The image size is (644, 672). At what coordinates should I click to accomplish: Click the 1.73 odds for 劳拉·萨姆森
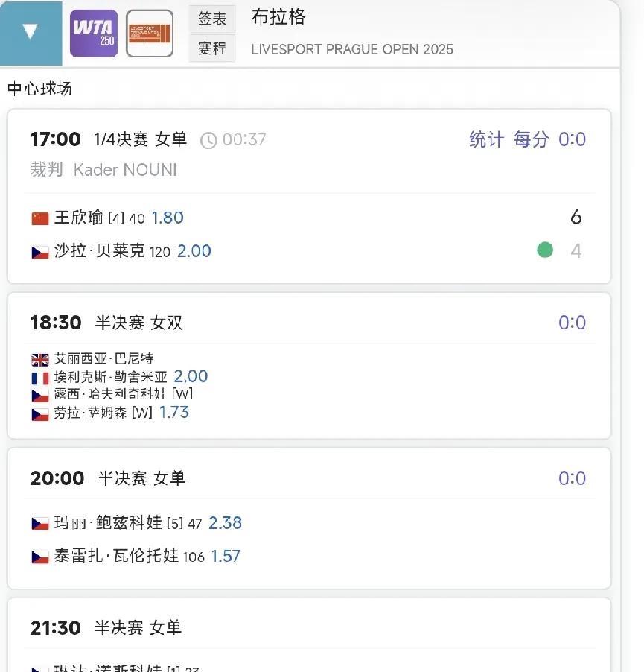point(174,412)
